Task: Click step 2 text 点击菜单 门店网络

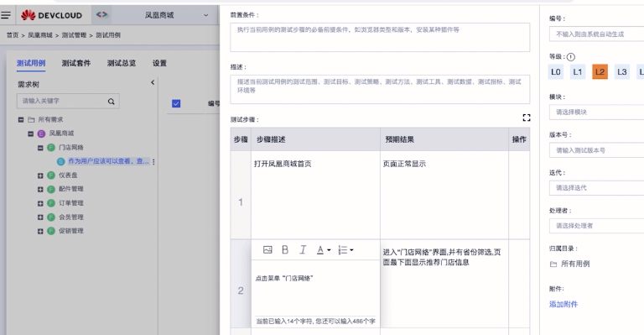Action: click(284, 279)
